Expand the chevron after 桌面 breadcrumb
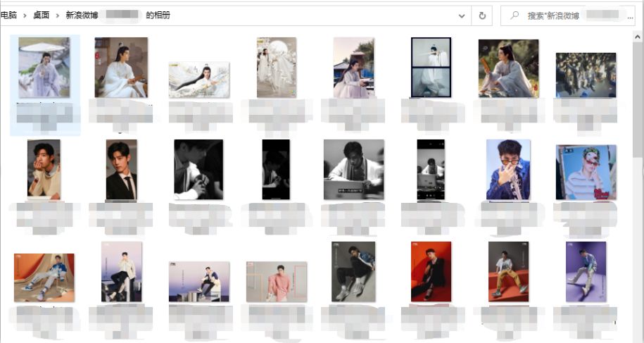The height and width of the screenshot is (343, 644). click(x=56, y=15)
